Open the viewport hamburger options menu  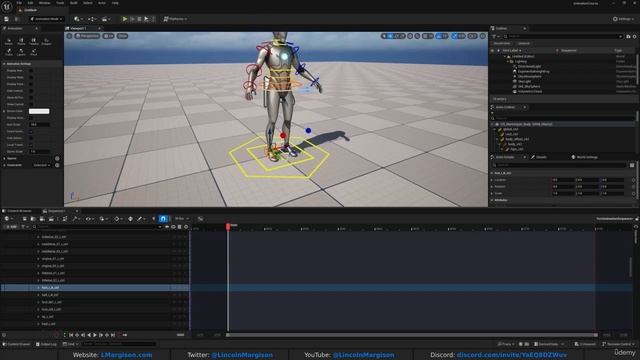point(69,36)
